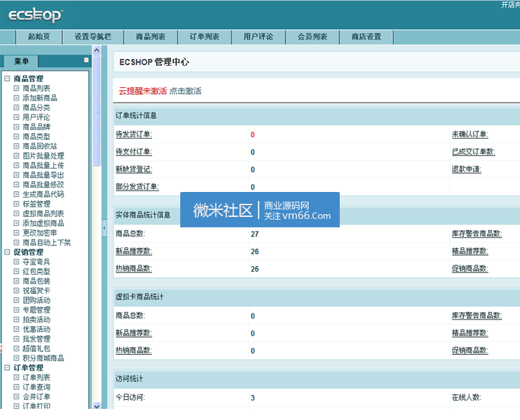Open 商品自动上下架 in sidebar
Image resolution: width=520 pixels, height=420 pixels.
click(46, 243)
